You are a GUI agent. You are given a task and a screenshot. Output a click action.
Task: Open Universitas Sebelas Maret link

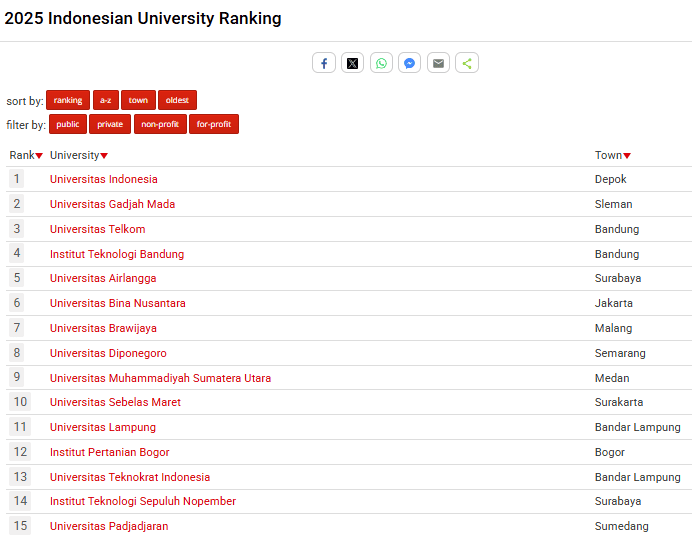coord(116,402)
